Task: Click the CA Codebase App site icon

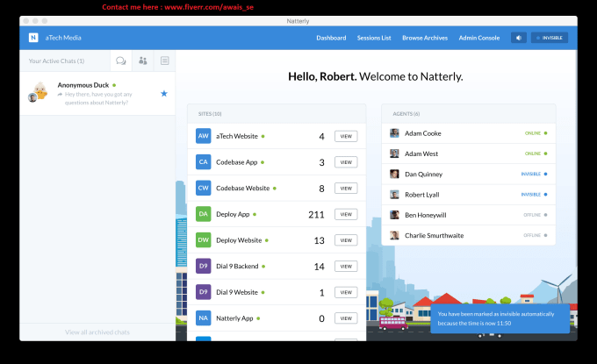Action: tap(204, 161)
